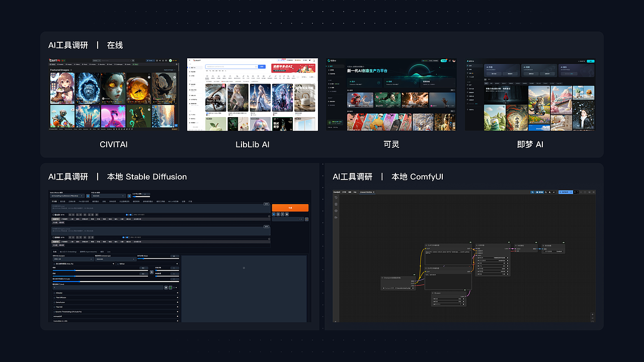Image resolution: width=644 pixels, height=362 pixels.
Task: Open styles dropdown below Generate button
Action: coord(288,219)
